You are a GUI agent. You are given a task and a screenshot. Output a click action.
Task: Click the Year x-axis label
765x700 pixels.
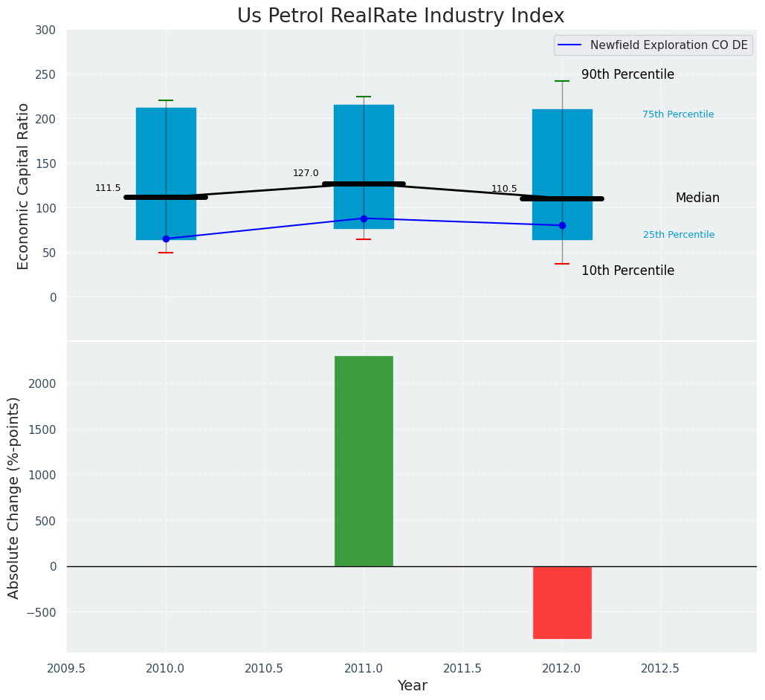tap(412, 686)
